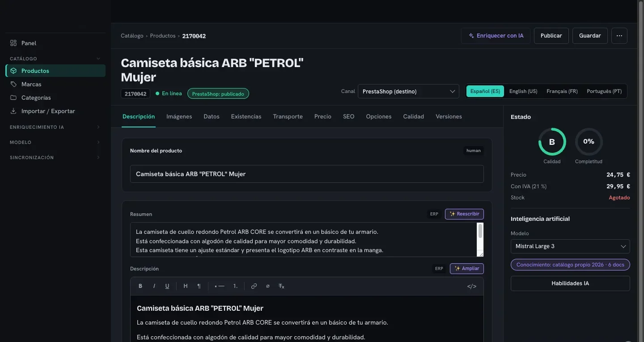The height and width of the screenshot is (342, 644).
Task: Click the Importar / Exportar download icon
Action: click(13, 111)
